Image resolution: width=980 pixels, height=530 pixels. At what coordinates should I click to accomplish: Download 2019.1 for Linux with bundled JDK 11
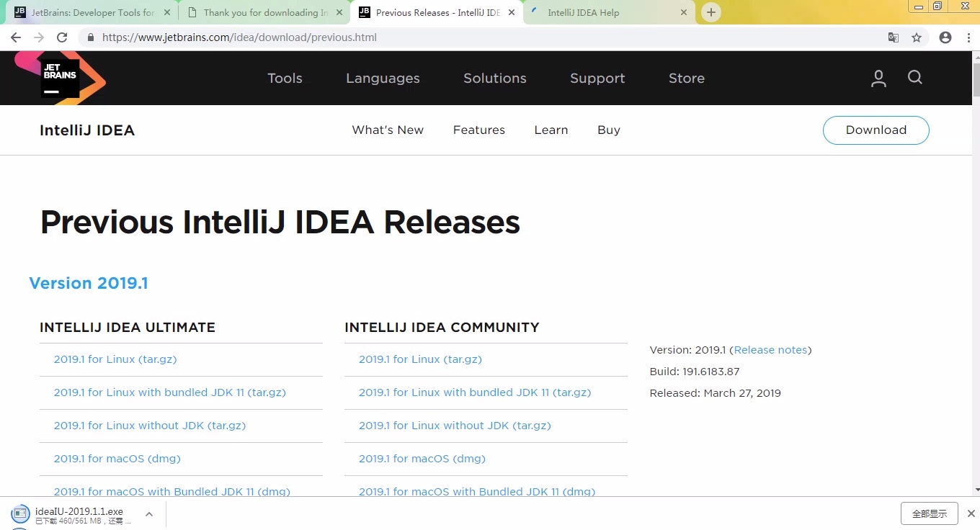[169, 392]
